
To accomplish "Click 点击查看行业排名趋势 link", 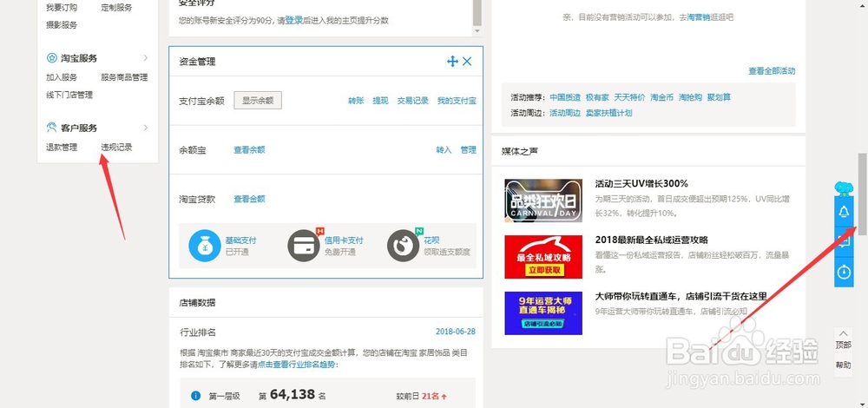I will point(296,365).
